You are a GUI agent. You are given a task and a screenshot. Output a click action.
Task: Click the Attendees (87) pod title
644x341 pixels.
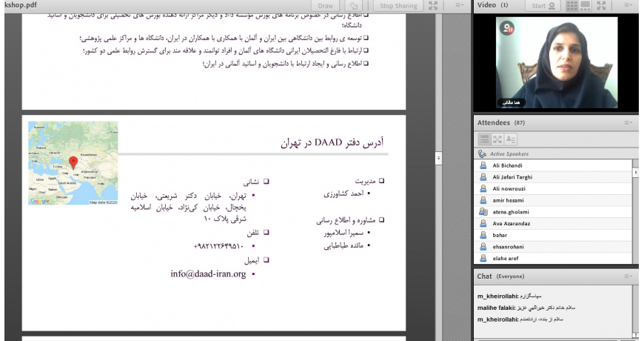point(500,122)
